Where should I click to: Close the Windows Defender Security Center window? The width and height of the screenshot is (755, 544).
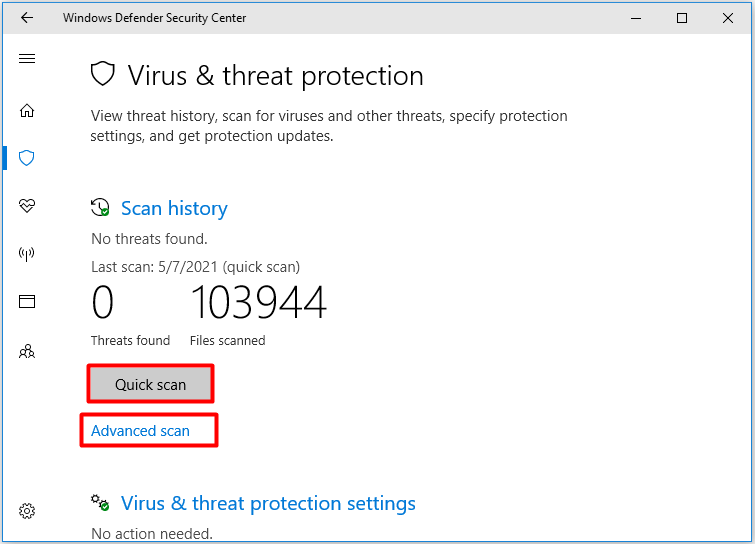728,18
